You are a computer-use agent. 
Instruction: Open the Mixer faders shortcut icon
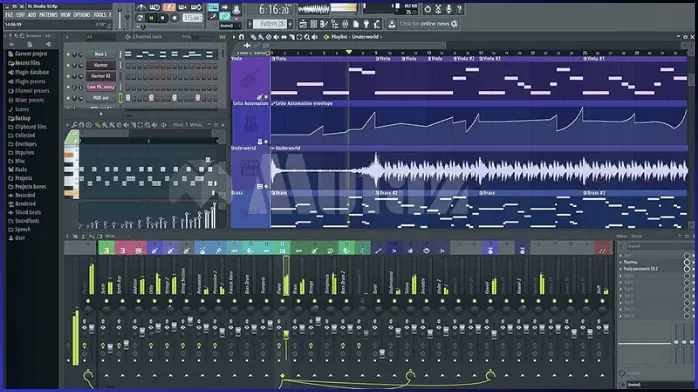pyautogui.click(x=345, y=24)
